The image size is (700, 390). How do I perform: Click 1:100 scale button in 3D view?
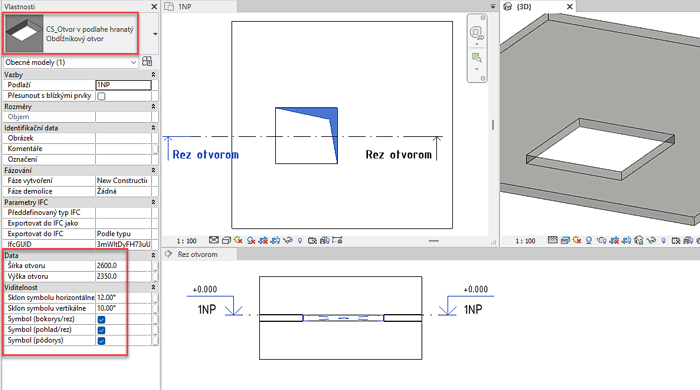(x=525, y=241)
